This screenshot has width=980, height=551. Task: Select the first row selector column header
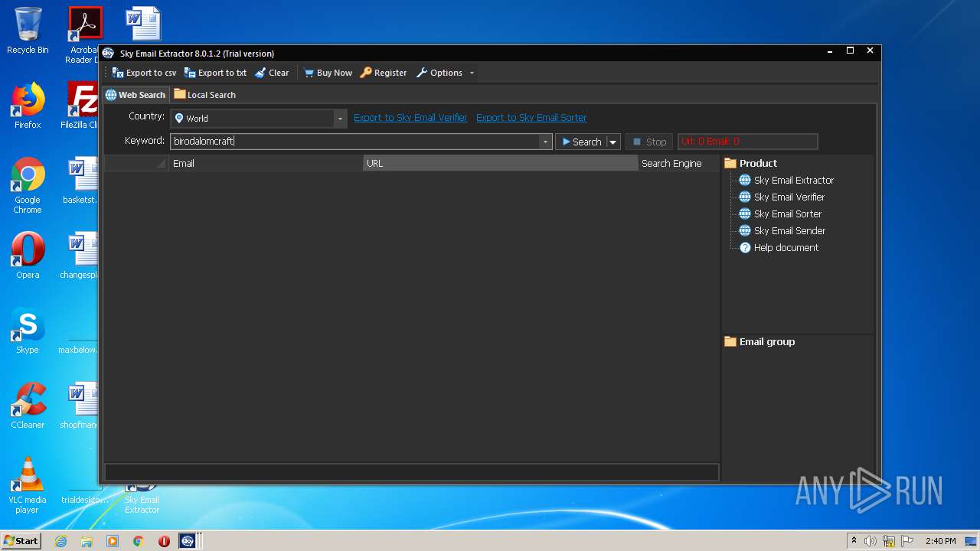pyautogui.click(x=136, y=163)
